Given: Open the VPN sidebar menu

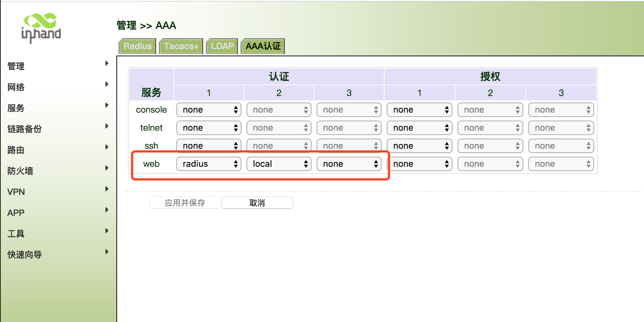Looking at the screenshot, I should 16,192.
